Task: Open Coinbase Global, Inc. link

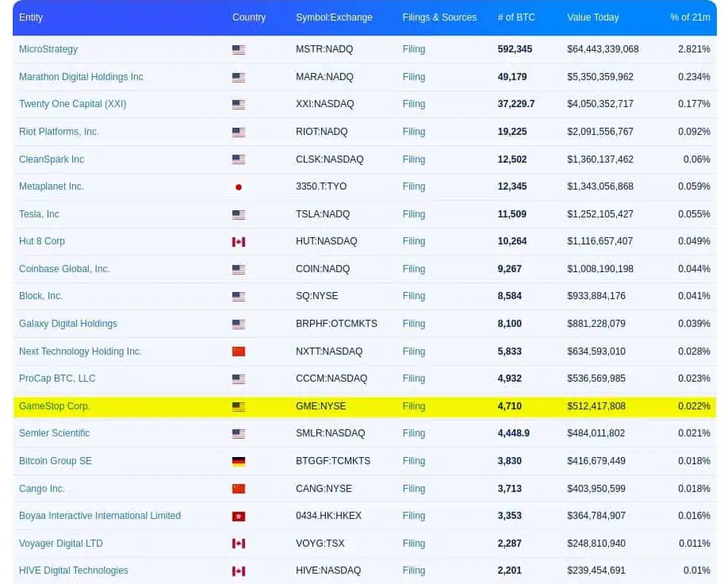Action: [x=64, y=269]
